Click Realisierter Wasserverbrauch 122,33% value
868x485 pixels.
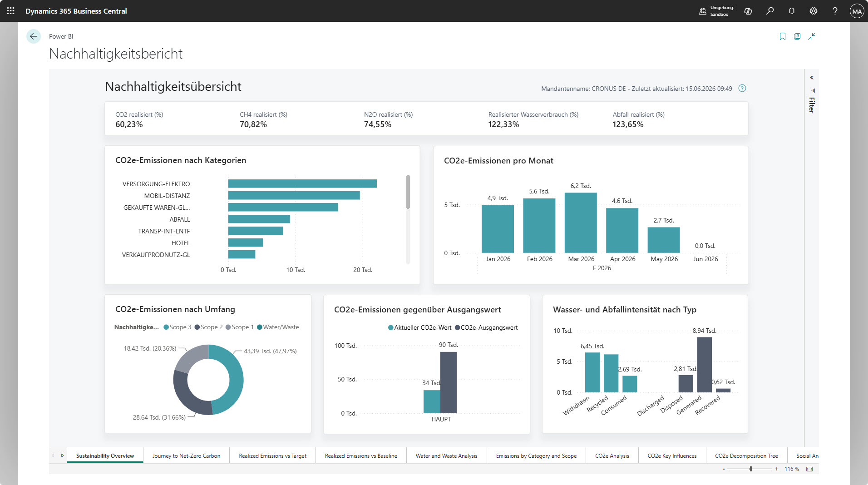click(504, 124)
